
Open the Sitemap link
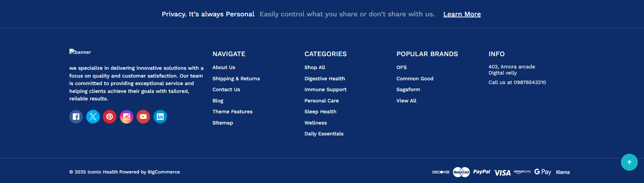(223, 123)
